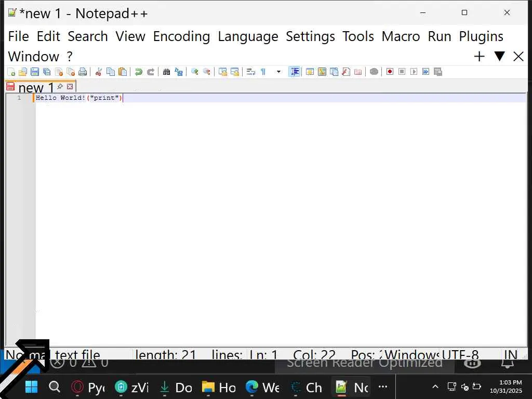Image resolution: width=532 pixels, height=399 pixels.
Task: Open the File menu
Action: (x=18, y=36)
